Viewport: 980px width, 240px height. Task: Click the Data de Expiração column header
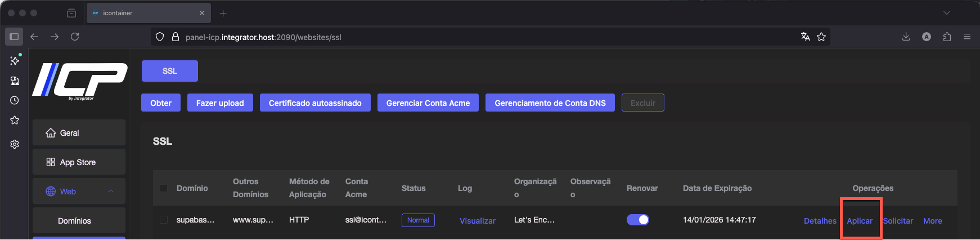[717, 188]
